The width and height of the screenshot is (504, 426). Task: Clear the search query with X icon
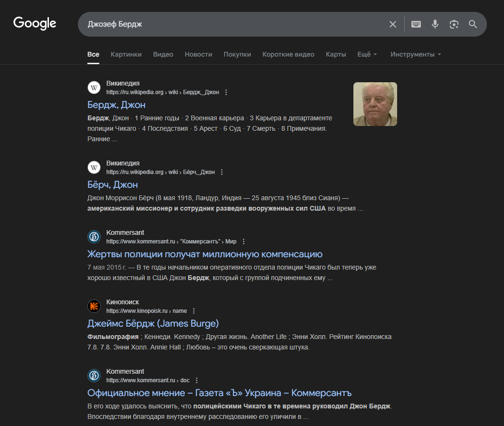(x=393, y=24)
